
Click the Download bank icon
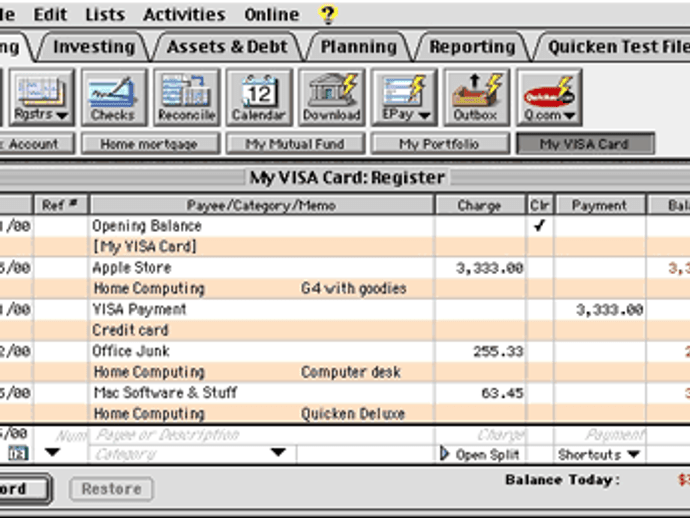(x=331, y=97)
